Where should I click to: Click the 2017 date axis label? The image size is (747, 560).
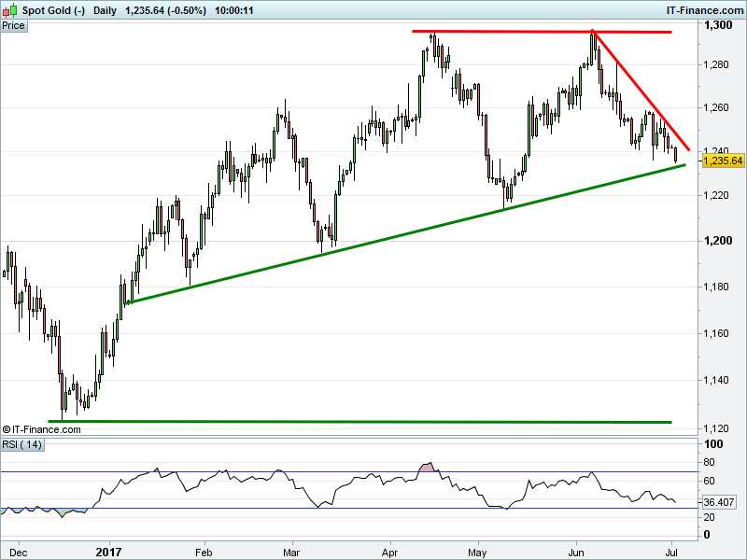point(108,553)
